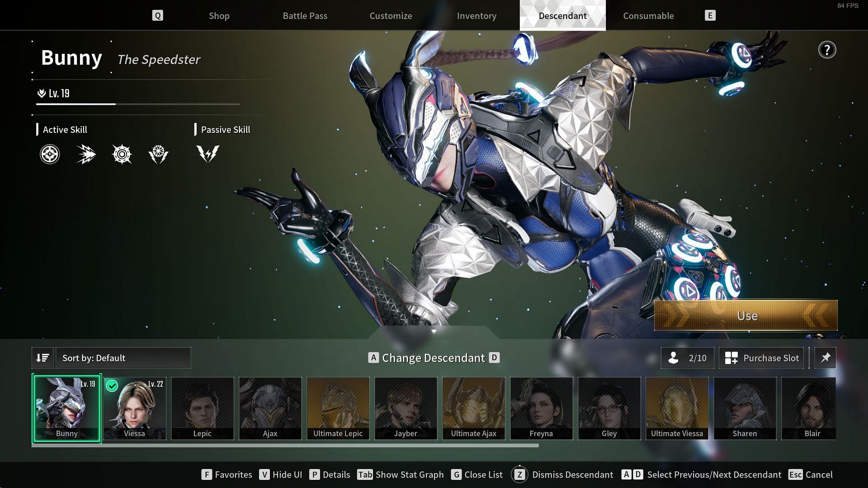The image size is (868, 488).
Task: Click the speed dash active skill icon
Action: (86, 154)
